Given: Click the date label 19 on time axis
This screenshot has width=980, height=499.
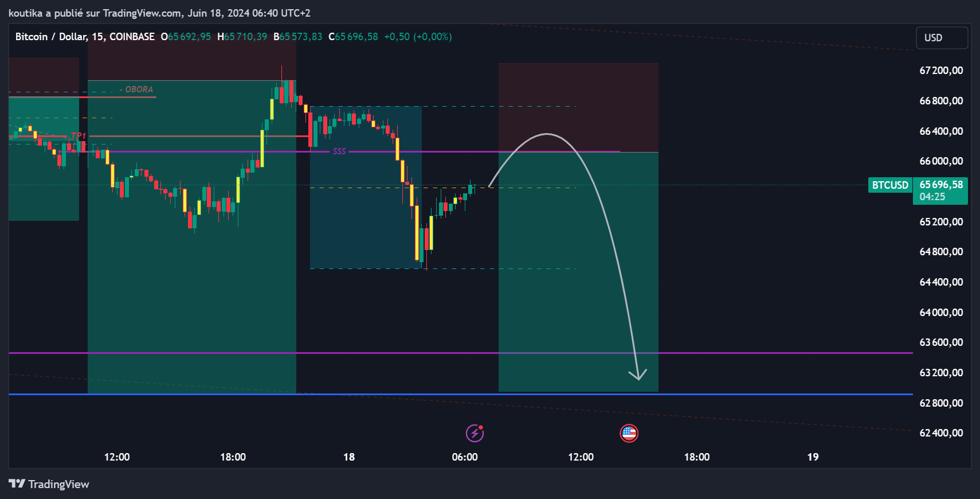Looking at the screenshot, I should (x=813, y=457).
